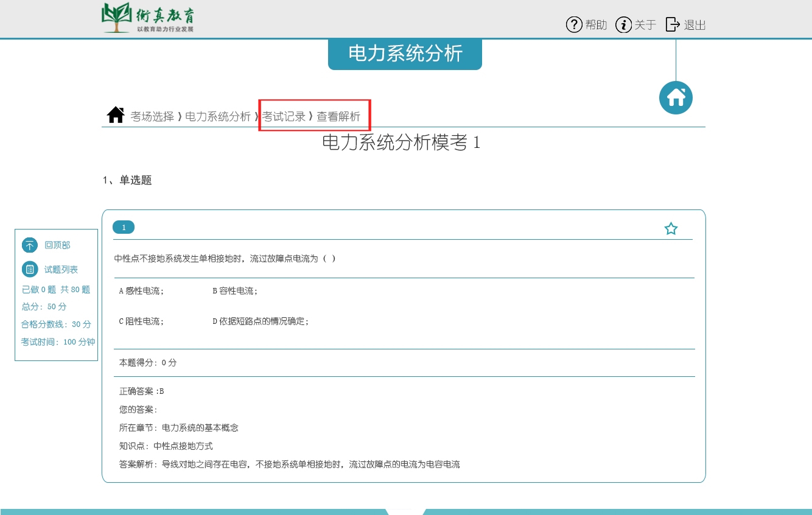
Task: Go to 考场选择 in breadcrumb
Action: [x=152, y=116]
